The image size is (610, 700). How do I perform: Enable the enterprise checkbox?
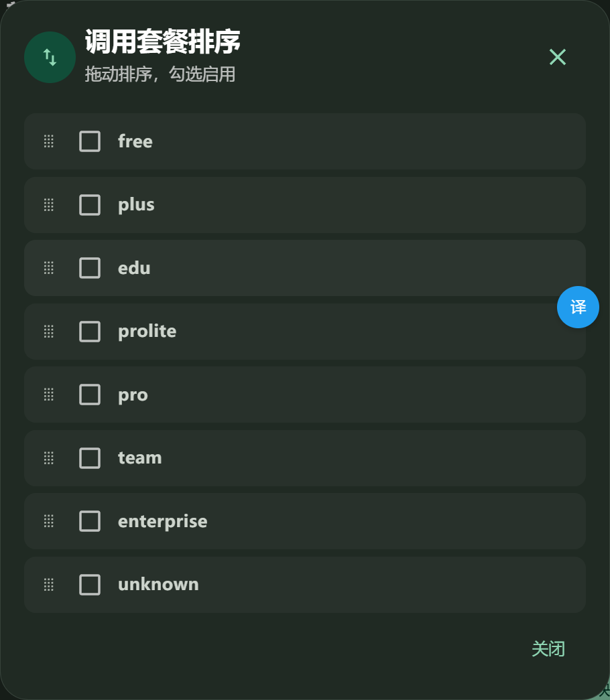[90, 521]
